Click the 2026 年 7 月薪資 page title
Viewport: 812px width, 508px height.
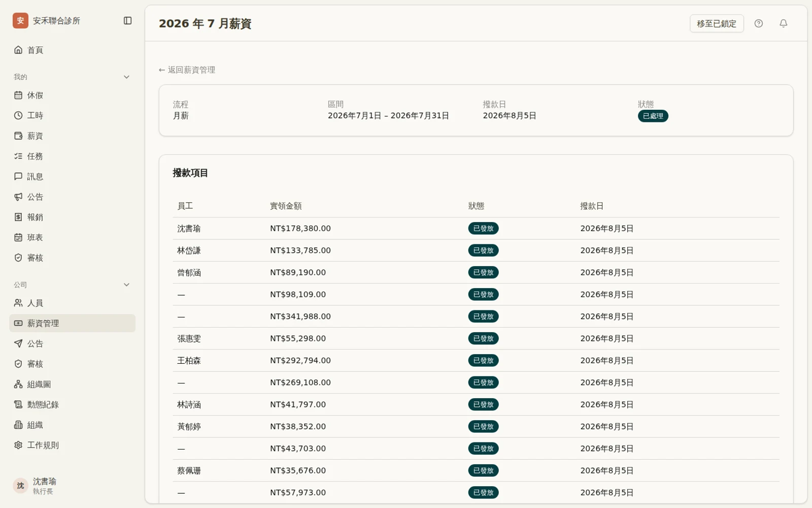pyautogui.click(x=205, y=23)
